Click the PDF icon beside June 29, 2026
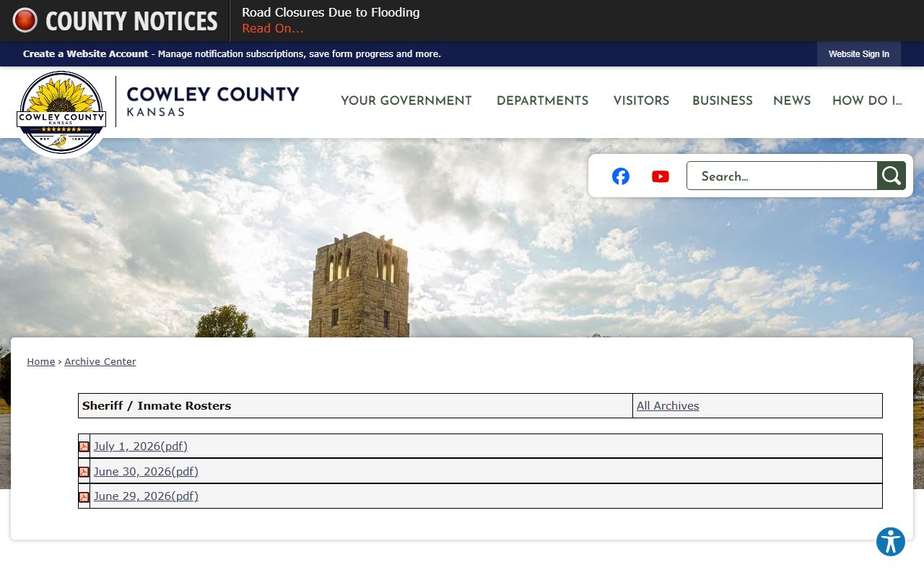 pos(84,497)
